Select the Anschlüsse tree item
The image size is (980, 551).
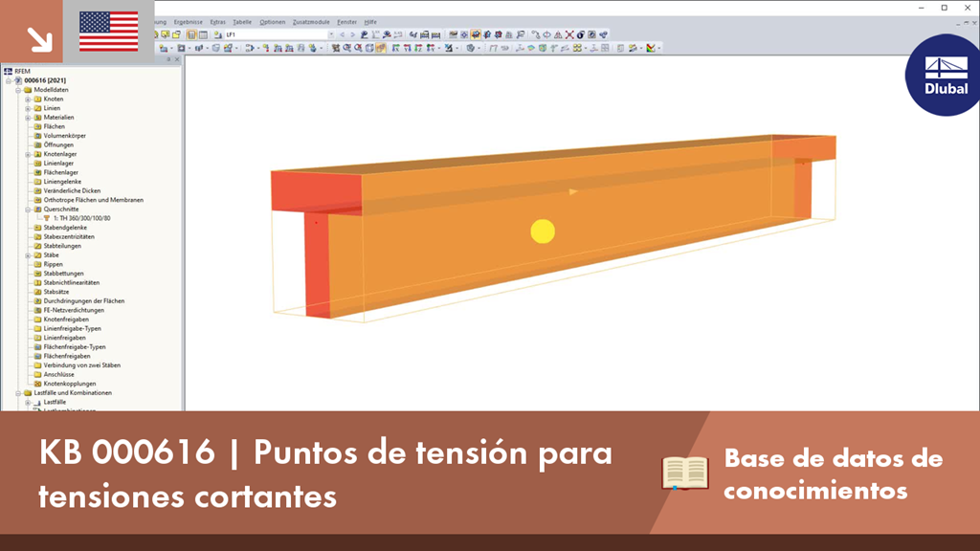(58, 375)
